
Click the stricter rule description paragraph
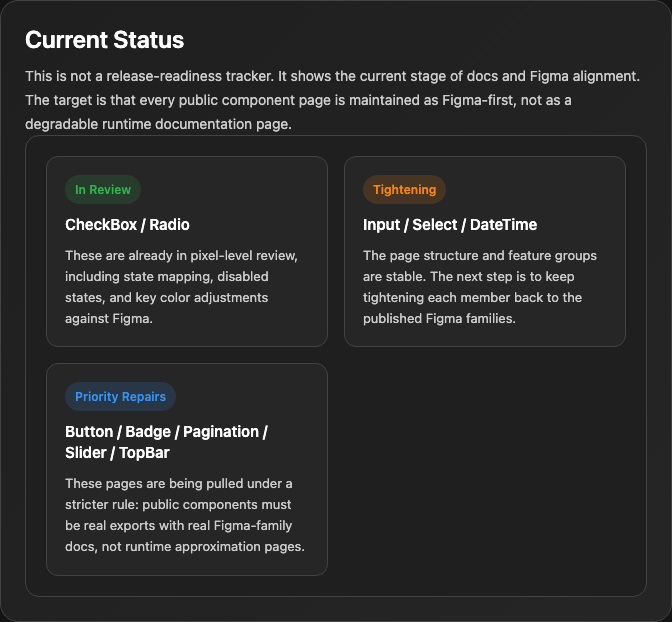185,515
